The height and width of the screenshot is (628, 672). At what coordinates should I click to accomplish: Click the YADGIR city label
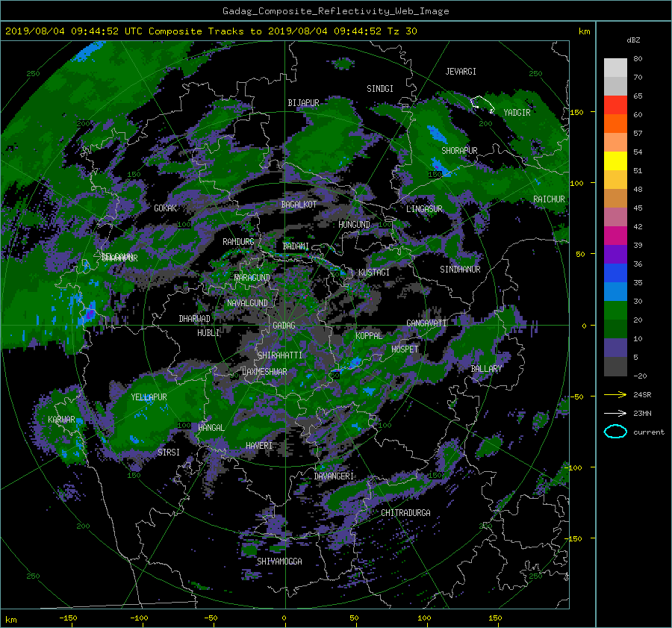(x=517, y=113)
